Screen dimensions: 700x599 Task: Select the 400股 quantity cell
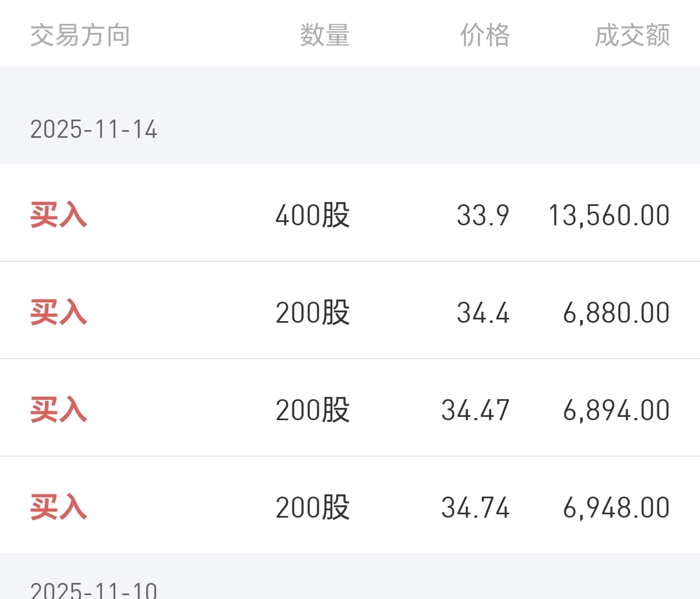[x=312, y=215]
